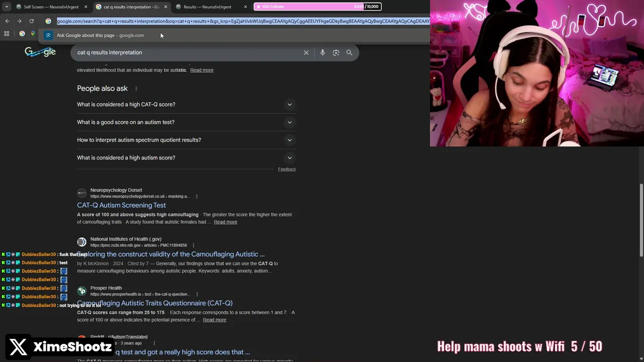Close the Results — NeurodivUrgent tab
Screen dimensions: 644x362
246,7
